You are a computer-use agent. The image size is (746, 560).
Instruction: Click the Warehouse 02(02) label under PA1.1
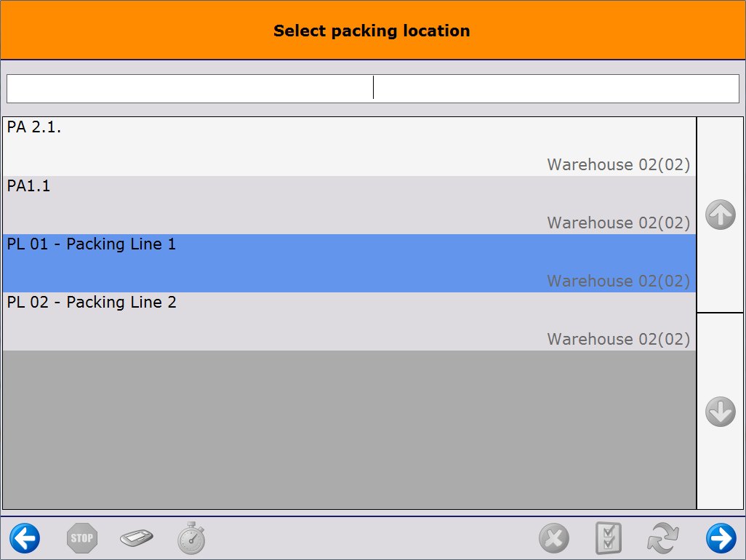[618, 223]
